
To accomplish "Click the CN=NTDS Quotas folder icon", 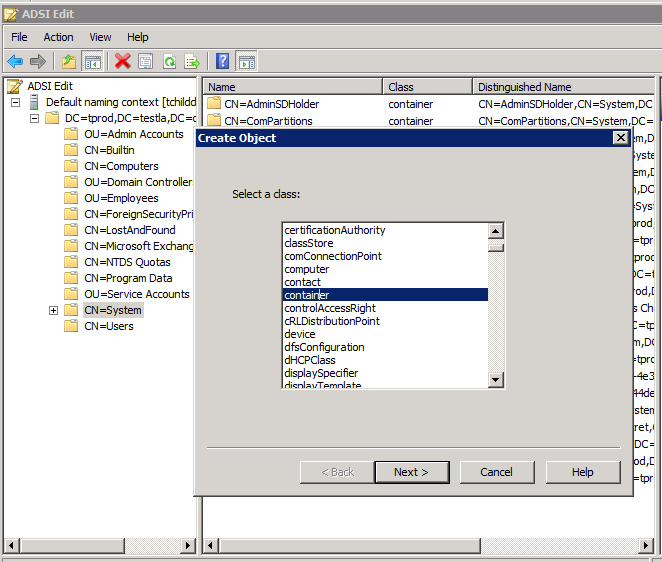I will tap(71, 262).
